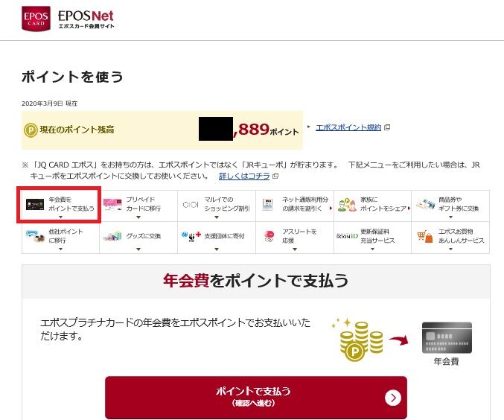Click the black card icon for 年会費をポイントで支払う

[x=35, y=205]
